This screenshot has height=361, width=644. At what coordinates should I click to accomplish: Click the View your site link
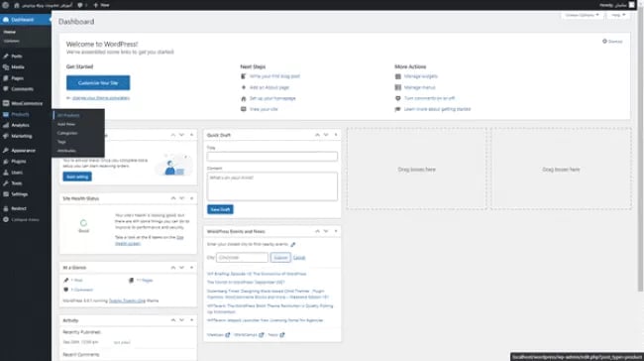coord(264,109)
